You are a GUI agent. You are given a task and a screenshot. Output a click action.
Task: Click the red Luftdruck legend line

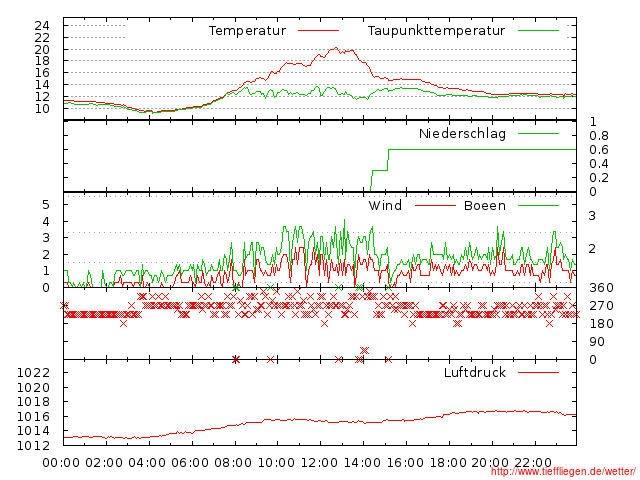[x=538, y=372]
